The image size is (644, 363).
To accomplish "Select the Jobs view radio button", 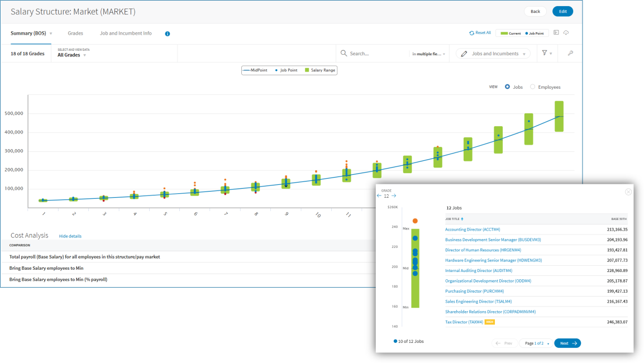I will click(x=507, y=87).
